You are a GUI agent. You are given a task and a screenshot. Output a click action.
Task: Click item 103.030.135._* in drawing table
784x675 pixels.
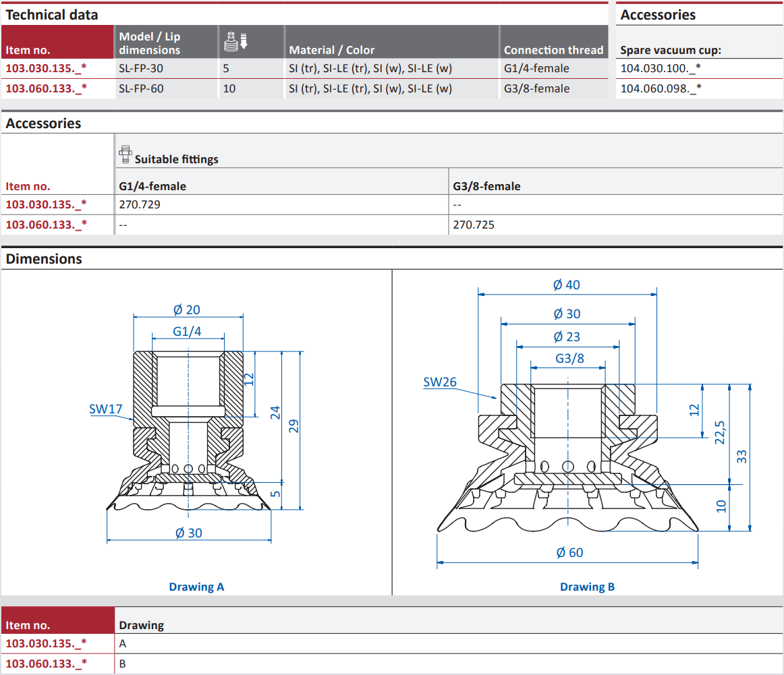click(46, 643)
